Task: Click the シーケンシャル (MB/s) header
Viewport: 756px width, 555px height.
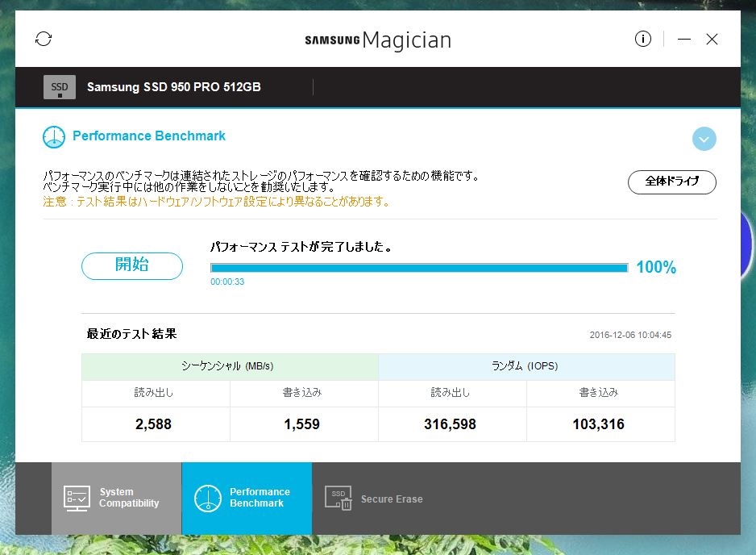Action: pos(230,366)
